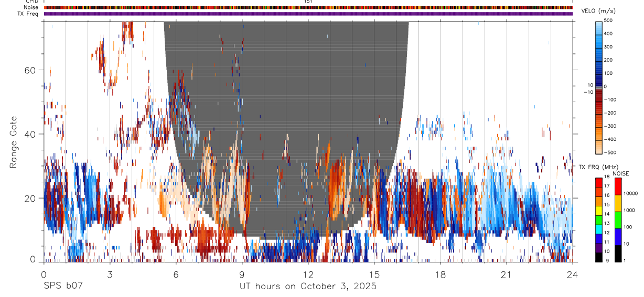
Task: Click the 'NOISE' legend label
Action: (620, 173)
